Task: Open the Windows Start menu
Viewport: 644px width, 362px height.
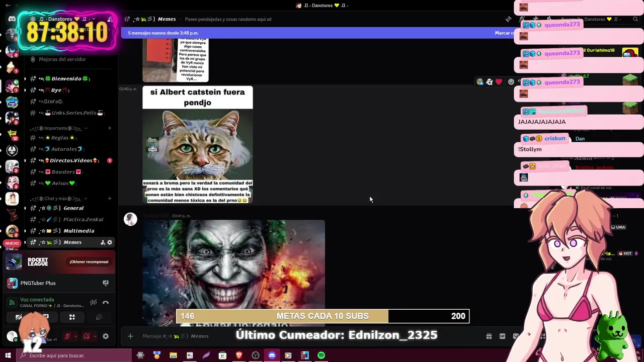Action: tap(8, 355)
